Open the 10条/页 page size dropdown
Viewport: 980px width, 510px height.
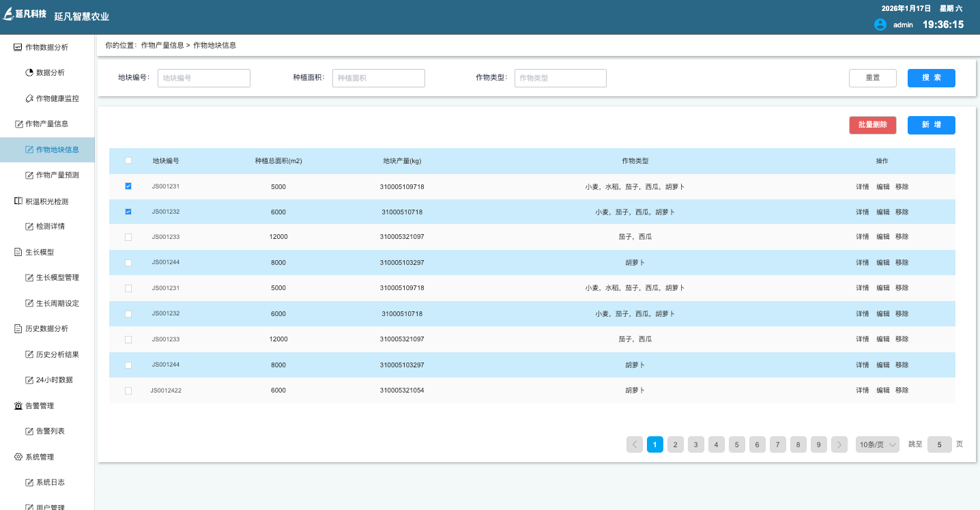pos(877,444)
